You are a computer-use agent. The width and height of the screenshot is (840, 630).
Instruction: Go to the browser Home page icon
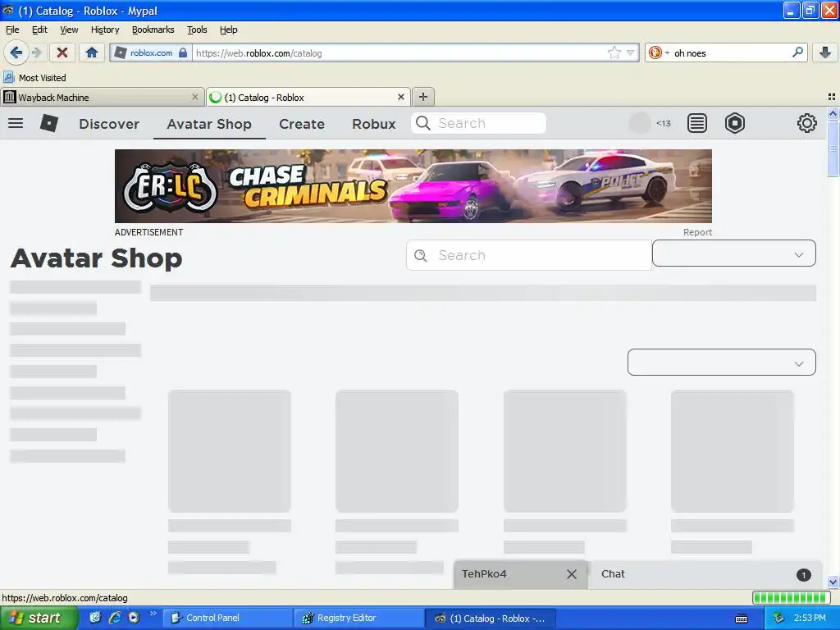pyautogui.click(x=92, y=52)
